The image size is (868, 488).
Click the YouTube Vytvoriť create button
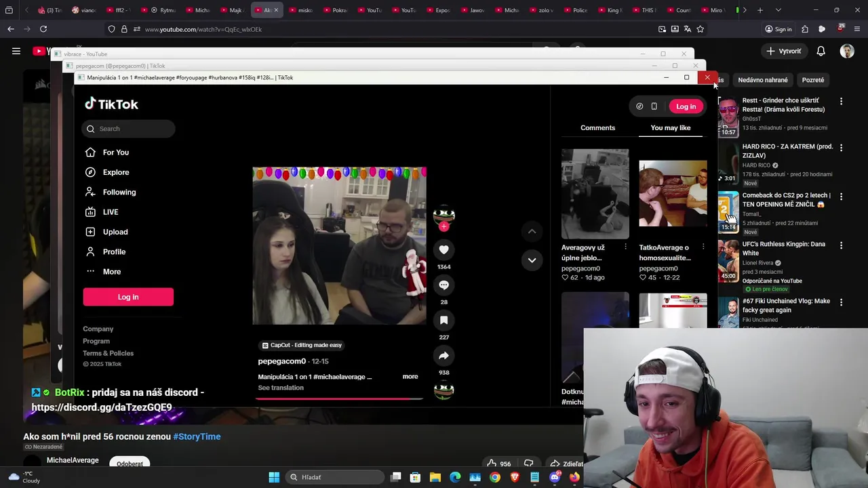(x=784, y=51)
